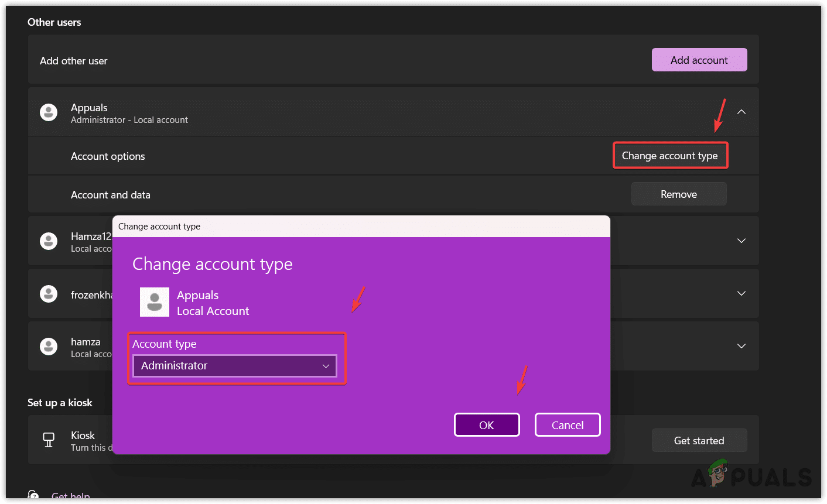Remove the Appuals account

(678, 194)
